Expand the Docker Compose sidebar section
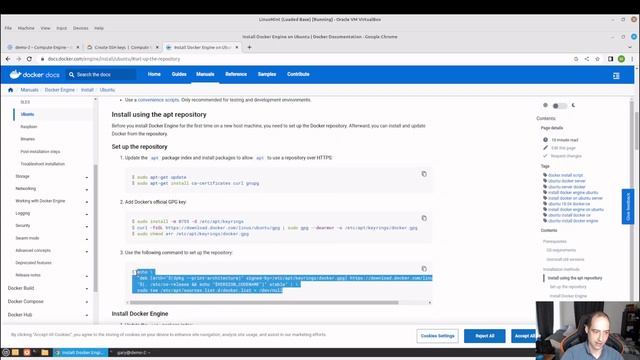This screenshot has height=360, width=640. pos(87,302)
